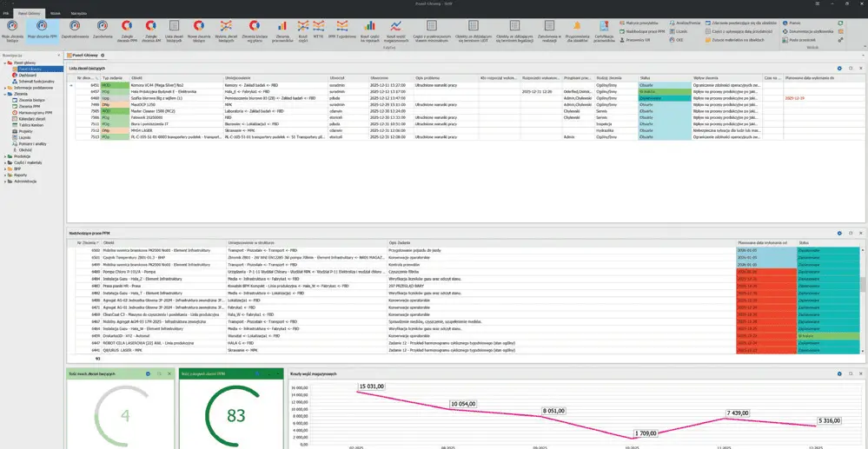Collapse the Zlecenia navigation folder

pos(3,94)
